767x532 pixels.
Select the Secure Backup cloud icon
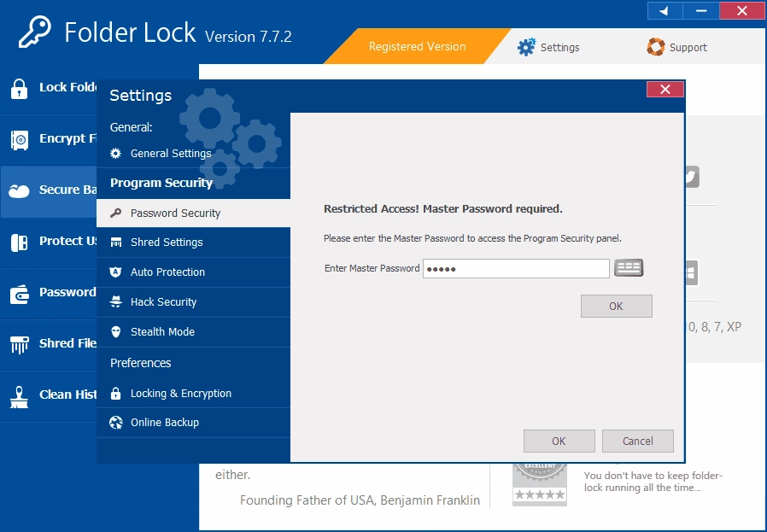click(19, 190)
